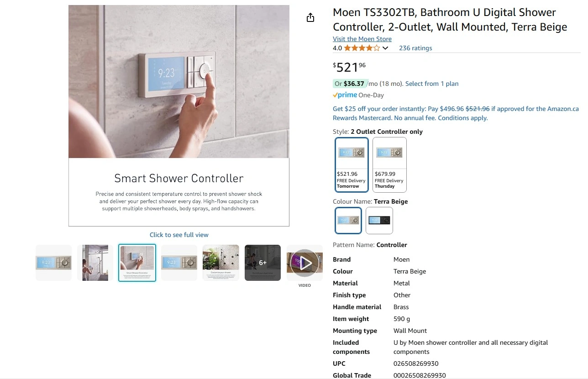Open the rating breakdown chevron next to stars
This screenshot has width=588, height=379.
click(385, 48)
